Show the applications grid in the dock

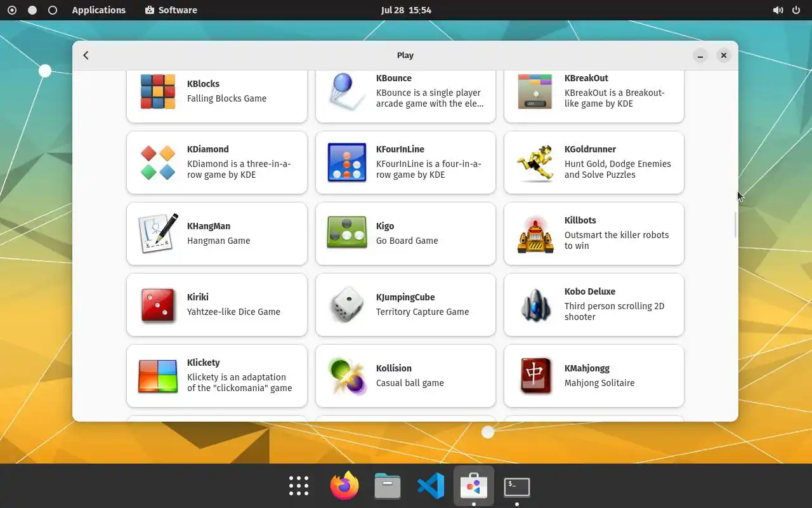point(299,486)
